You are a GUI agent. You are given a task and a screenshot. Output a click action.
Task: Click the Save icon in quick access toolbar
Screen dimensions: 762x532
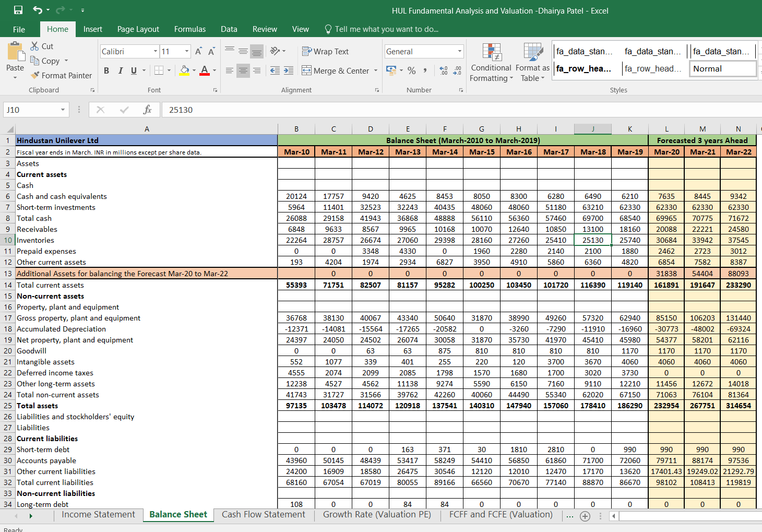pos(18,10)
